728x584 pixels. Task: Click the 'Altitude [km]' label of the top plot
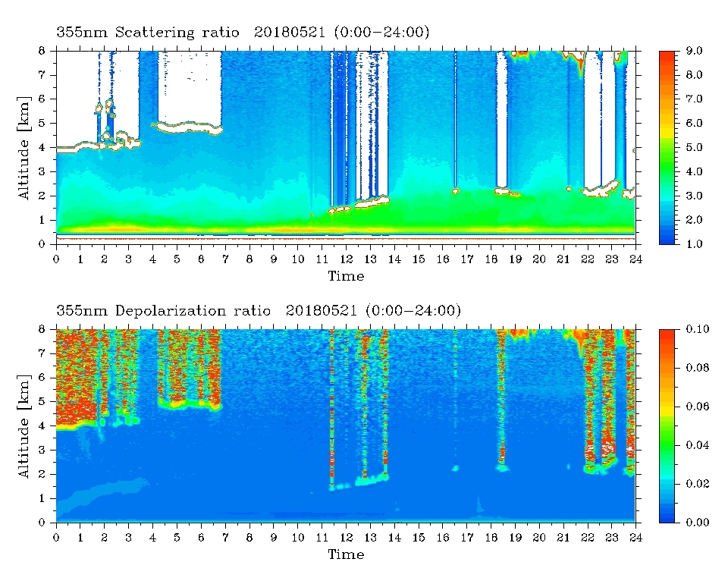(x=24, y=148)
